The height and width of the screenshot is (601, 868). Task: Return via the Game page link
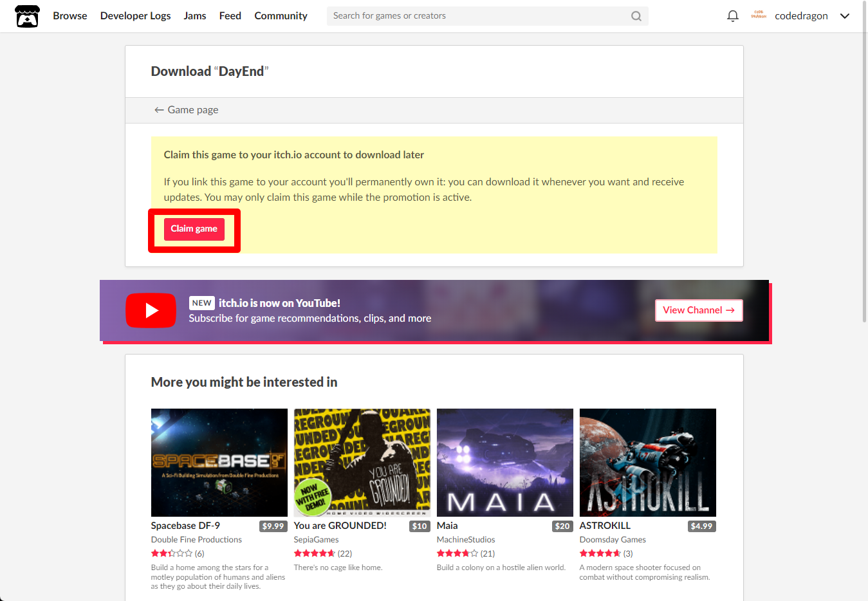pyautogui.click(x=186, y=110)
